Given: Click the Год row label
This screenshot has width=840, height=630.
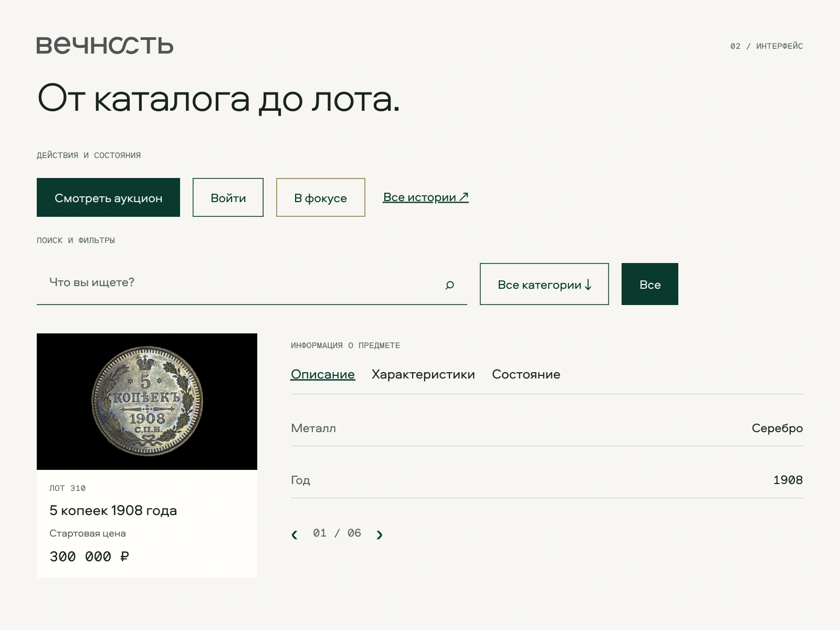Looking at the screenshot, I should (x=301, y=480).
